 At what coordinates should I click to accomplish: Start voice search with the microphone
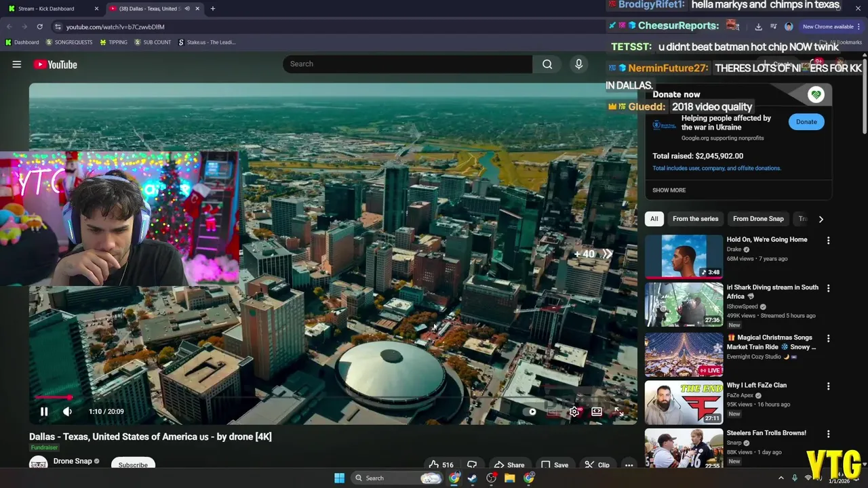(x=578, y=64)
